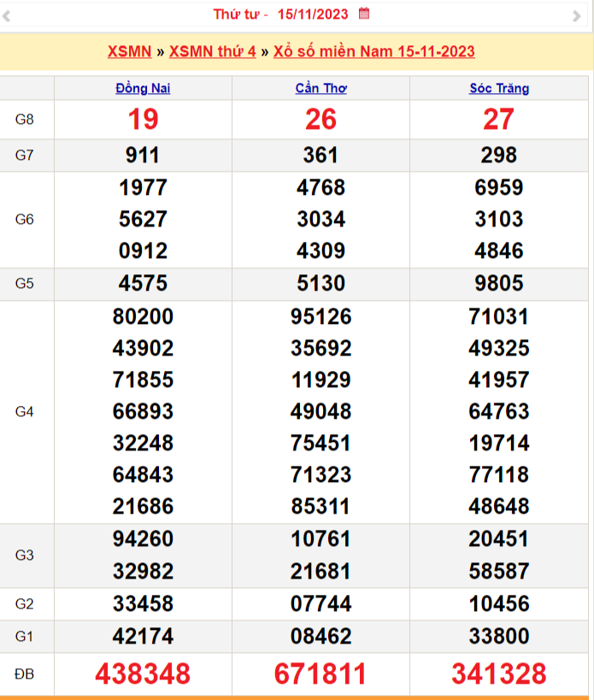Select Cần Thơ special prize 671811

pos(321,674)
